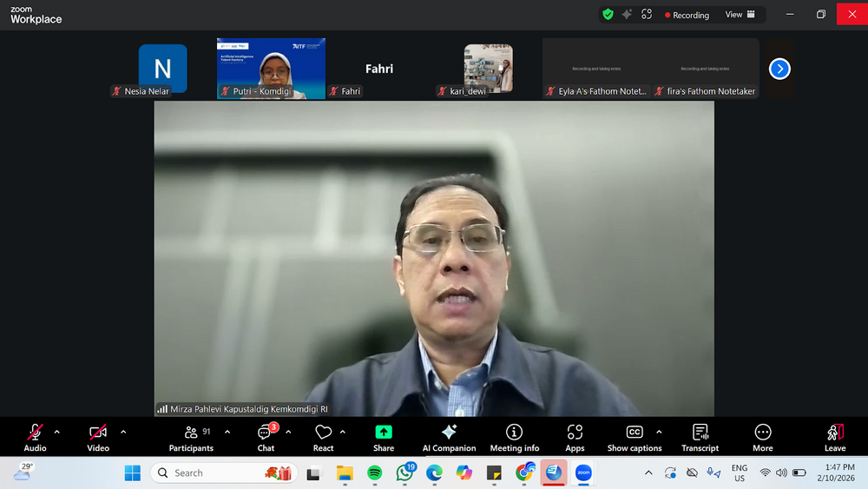
Task: Expand audio settings arrow next to Audio
Action: tap(57, 432)
